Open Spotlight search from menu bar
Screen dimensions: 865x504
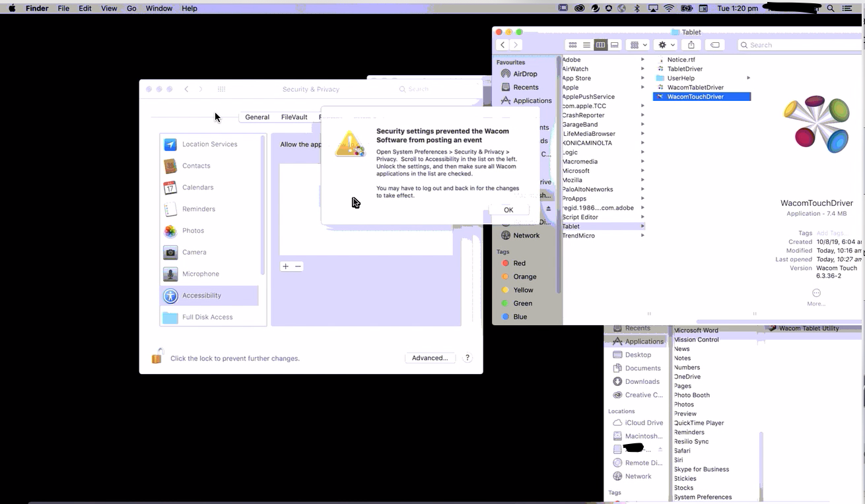point(831,8)
